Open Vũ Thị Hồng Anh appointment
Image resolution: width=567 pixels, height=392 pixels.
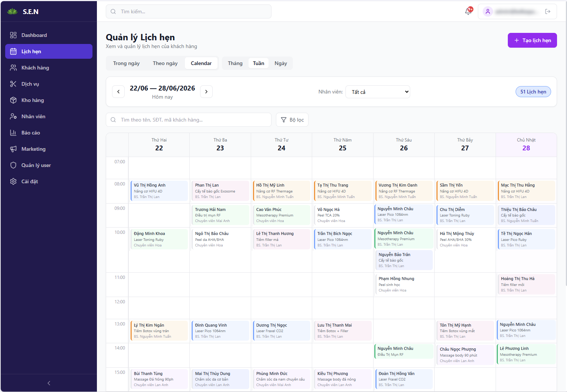tap(159, 191)
